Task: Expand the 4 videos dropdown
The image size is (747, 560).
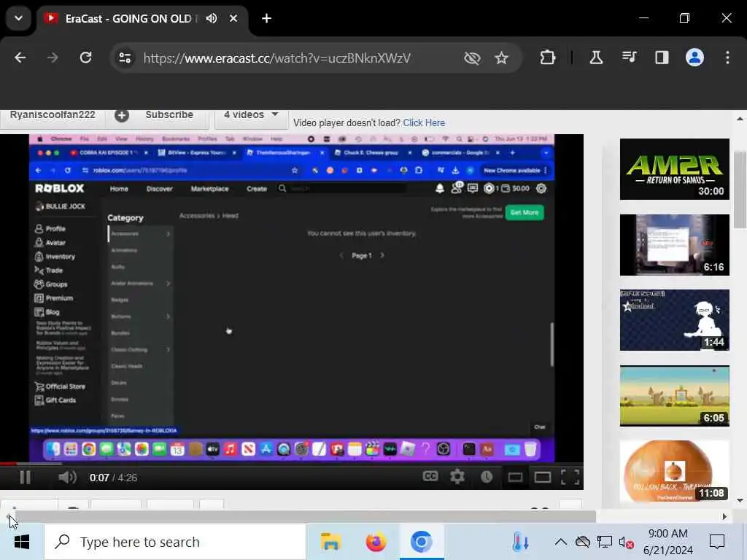Action: click(251, 114)
